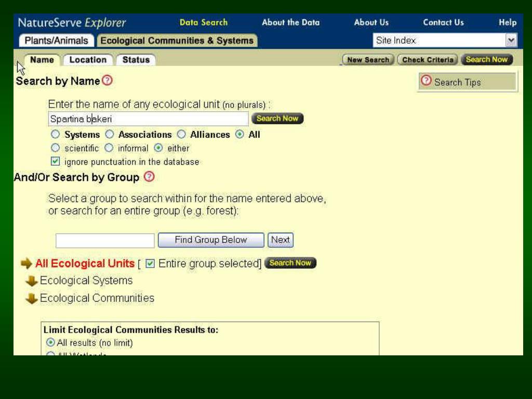Expand Ecological Systems with the down arrow
The image size is (532, 399).
click(32, 281)
